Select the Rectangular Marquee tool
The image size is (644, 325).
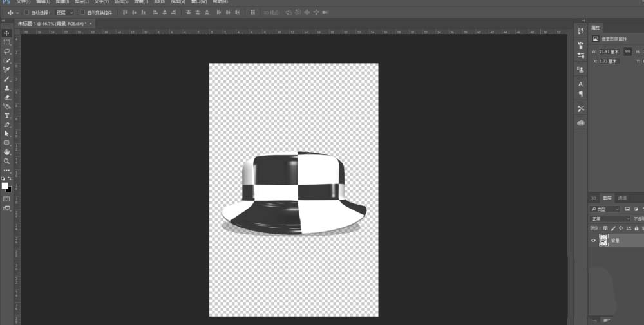[x=6, y=42]
